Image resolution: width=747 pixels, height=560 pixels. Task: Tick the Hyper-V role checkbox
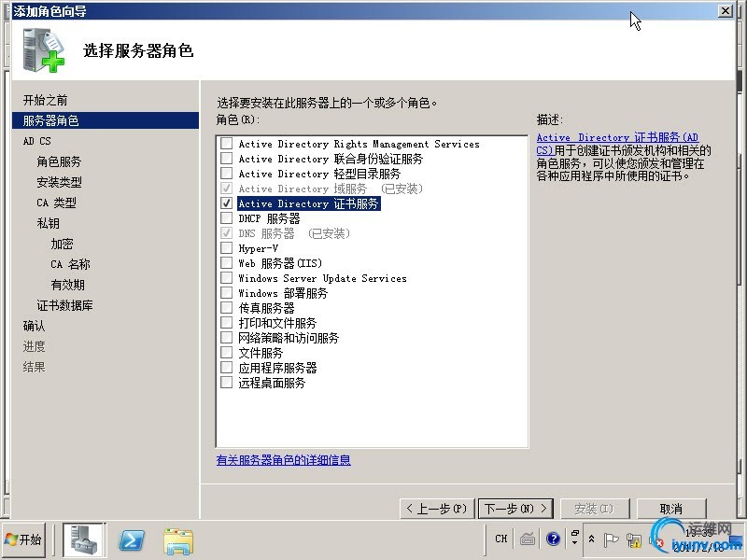click(x=227, y=247)
